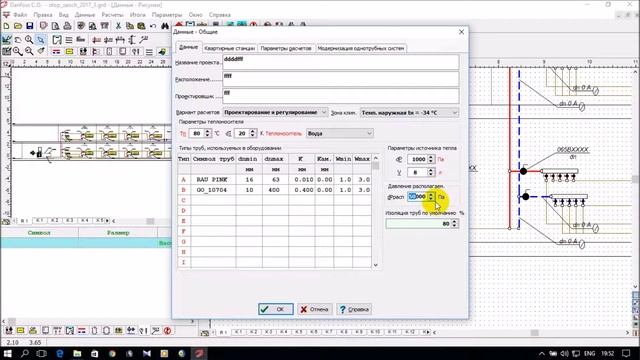Click the horizontal lines list icon
Image resolution: width=640 pixels, height=360 pixels.
pyautogui.click(x=69, y=40)
